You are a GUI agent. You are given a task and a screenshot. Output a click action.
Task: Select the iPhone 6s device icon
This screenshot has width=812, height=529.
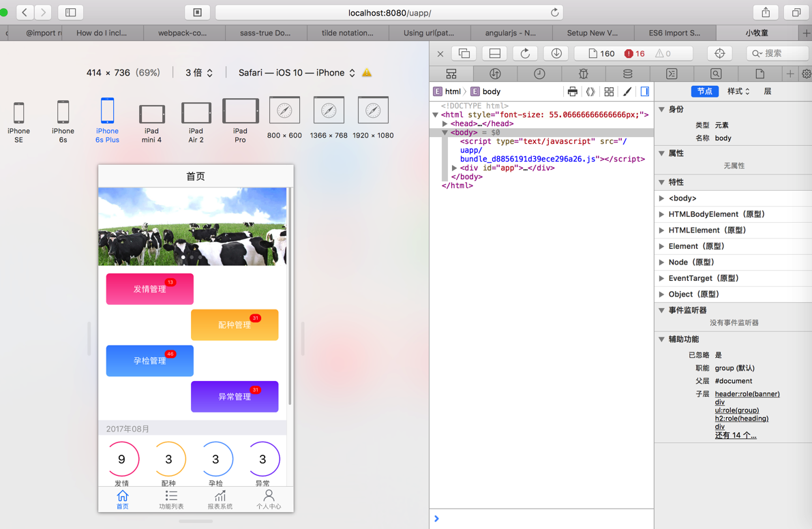click(x=63, y=112)
